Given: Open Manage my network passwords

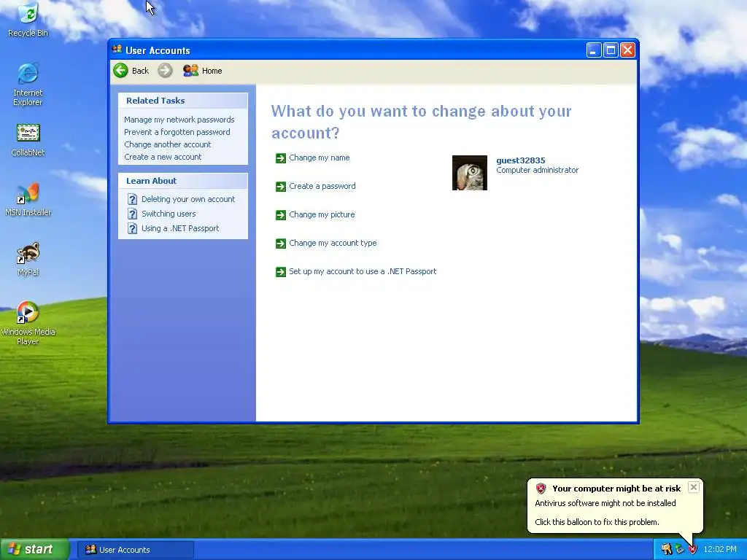Looking at the screenshot, I should coord(179,120).
